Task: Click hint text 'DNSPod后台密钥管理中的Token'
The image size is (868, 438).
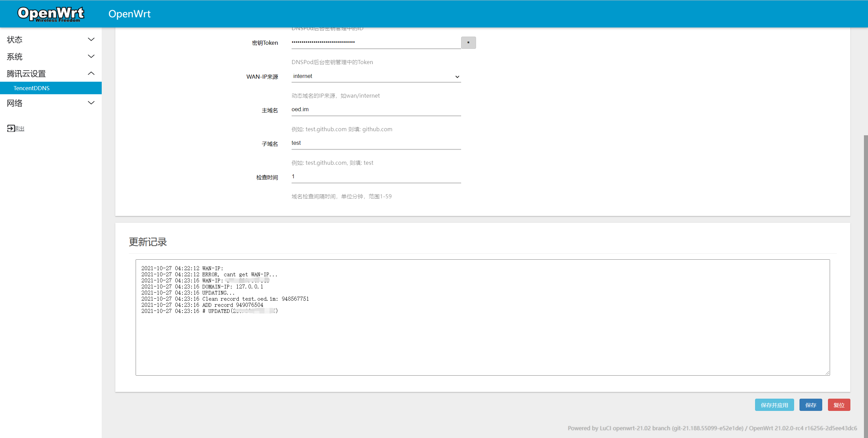Action: click(x=332, y=62)
